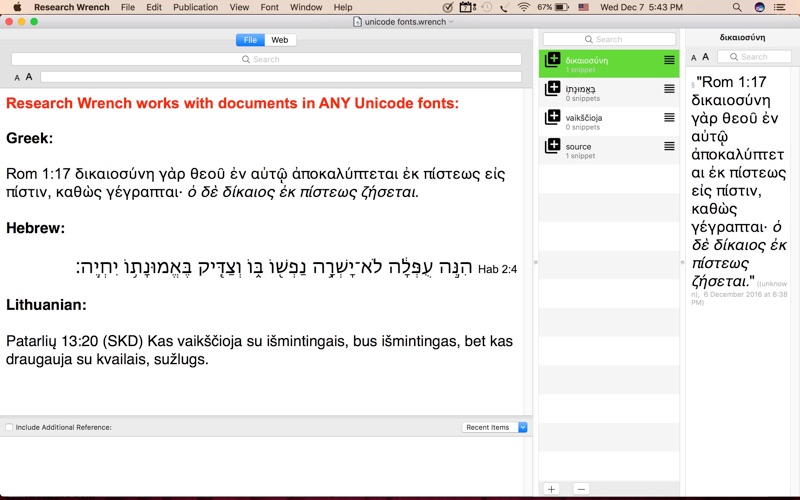Screen dimensions: 800x500
Task: Open Wi-Fi status menu
Action: [523, 7]
